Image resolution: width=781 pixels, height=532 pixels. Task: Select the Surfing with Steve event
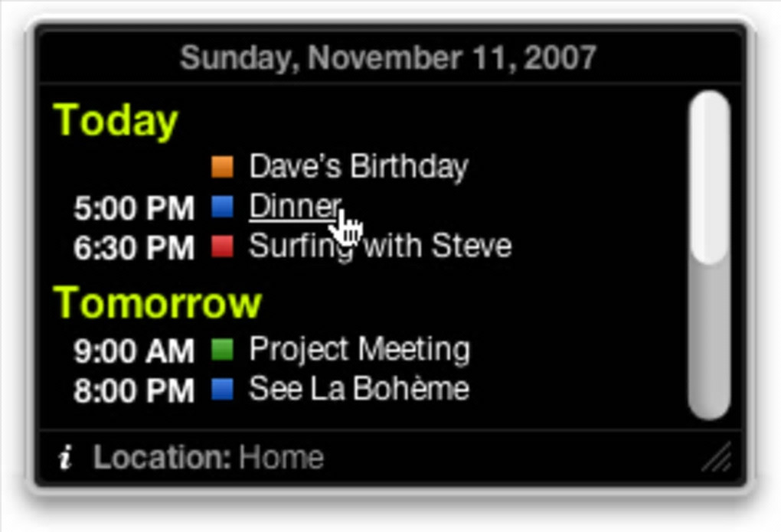pos(381,246)
